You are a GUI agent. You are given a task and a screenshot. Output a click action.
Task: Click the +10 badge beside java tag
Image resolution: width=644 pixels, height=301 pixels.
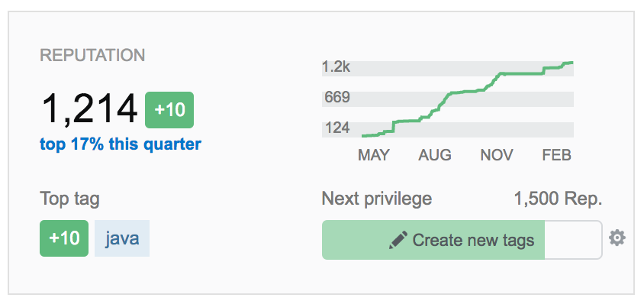click(x=64, y=238)
